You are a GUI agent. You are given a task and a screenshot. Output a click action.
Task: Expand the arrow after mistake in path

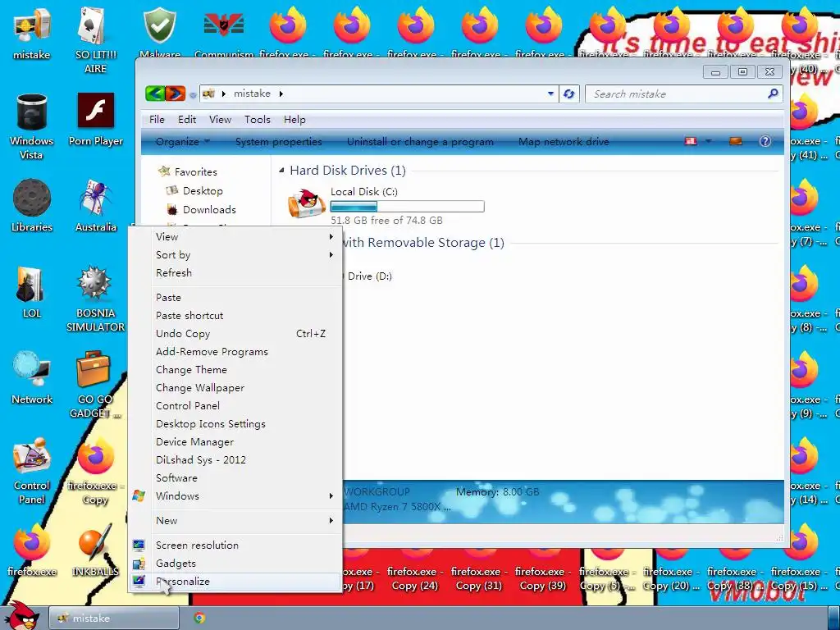tap(281, 94)
